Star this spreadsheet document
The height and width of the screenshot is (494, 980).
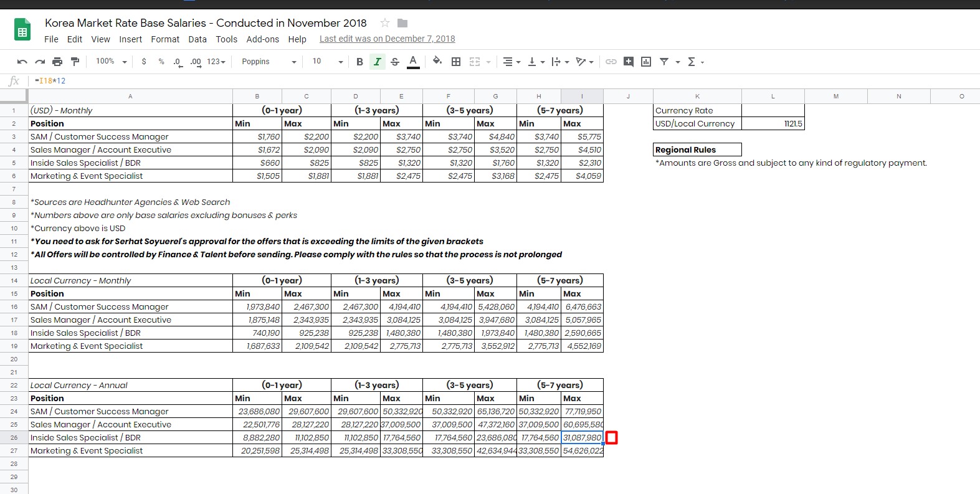coord(385,23)
